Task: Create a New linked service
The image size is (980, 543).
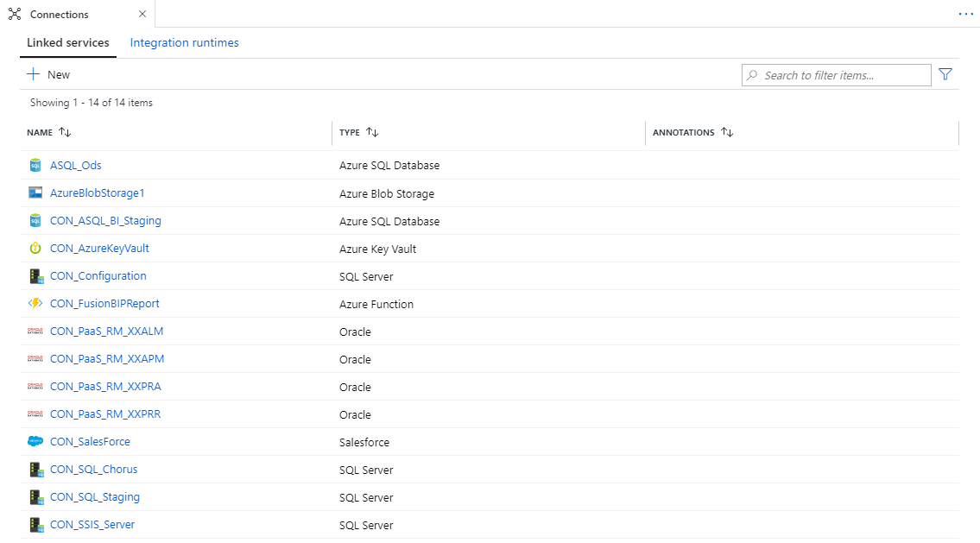Action: tap(49, 75)
